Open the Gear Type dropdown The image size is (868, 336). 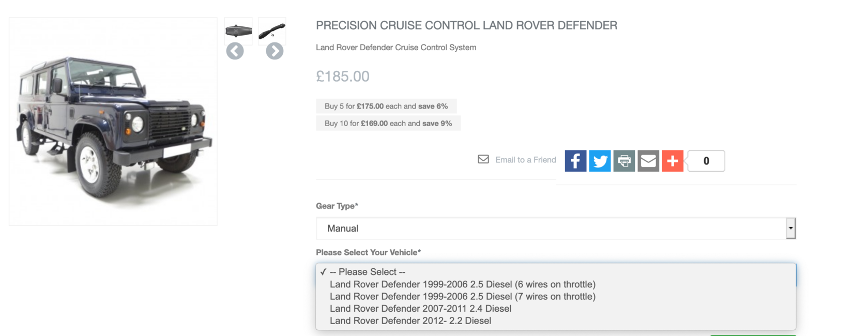point(556,228)
